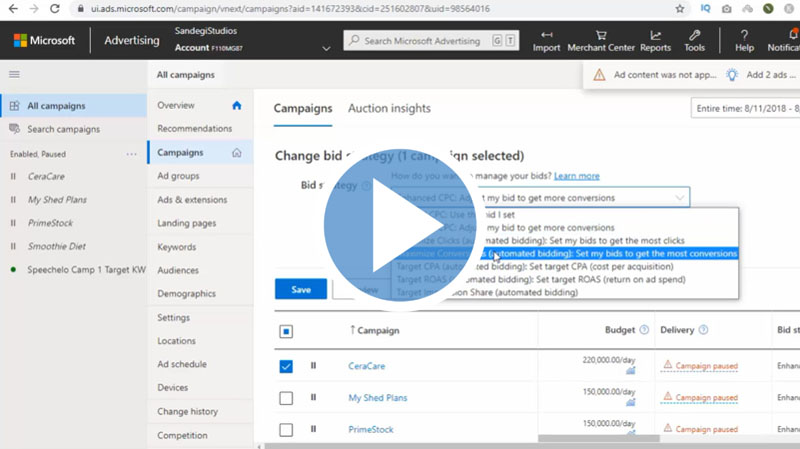Open the My Shed Plans campaign link in table

pos(378,397)
